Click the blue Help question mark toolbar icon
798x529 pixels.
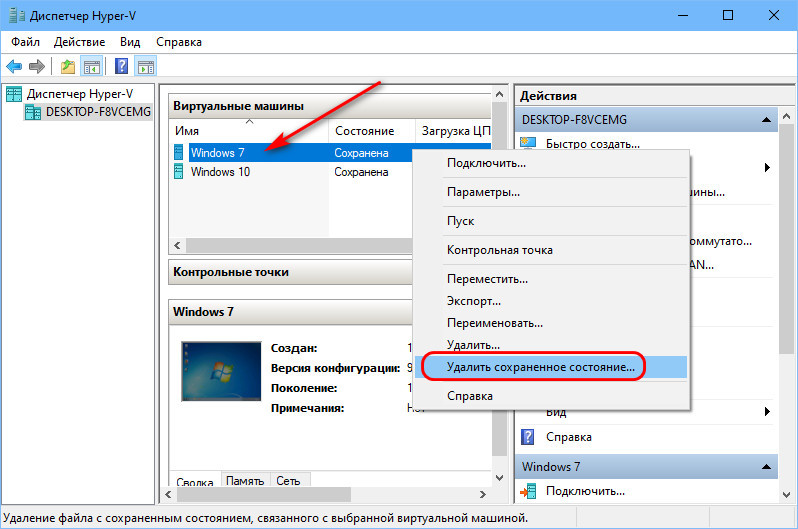[121, 67]
